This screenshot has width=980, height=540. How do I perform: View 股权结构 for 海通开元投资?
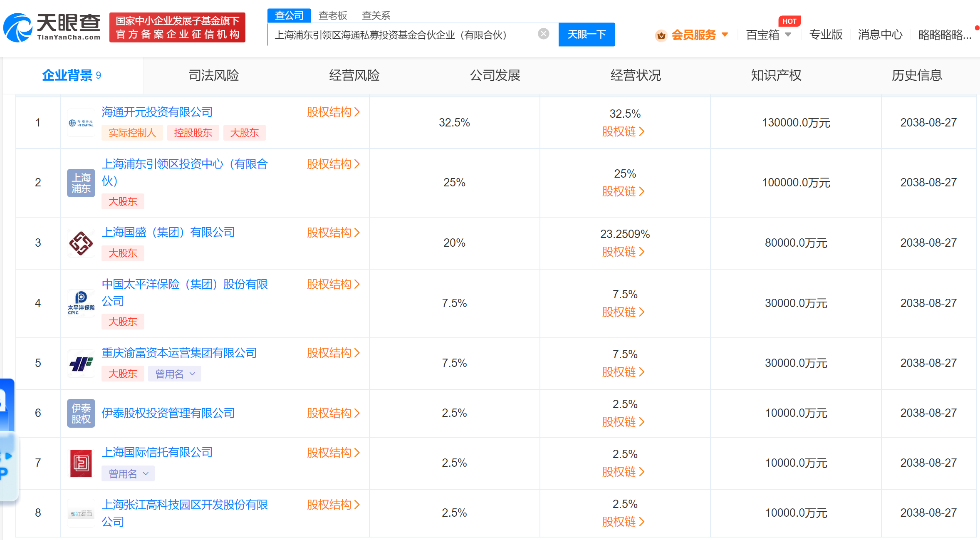(333, 112)
